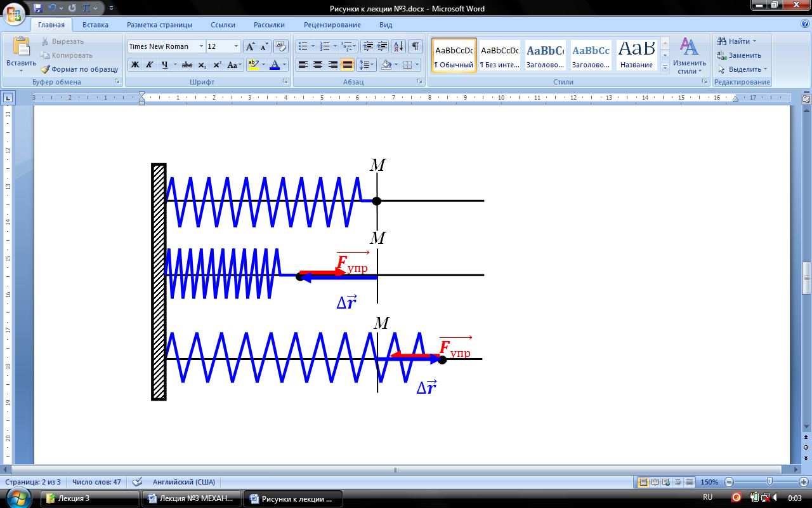Click the subscript x₂ icon
This screenshot has width=812, height=508.
(x=202, y=65)
